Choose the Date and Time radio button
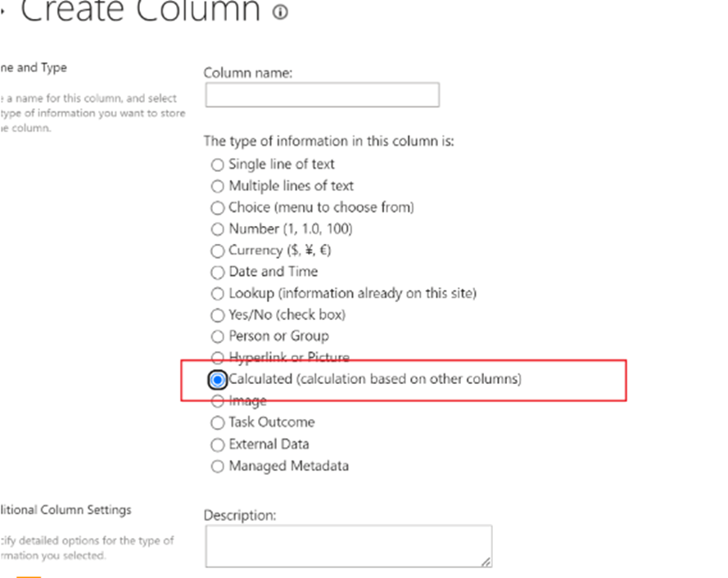728x578 pixels. click(x=217, y=272)
